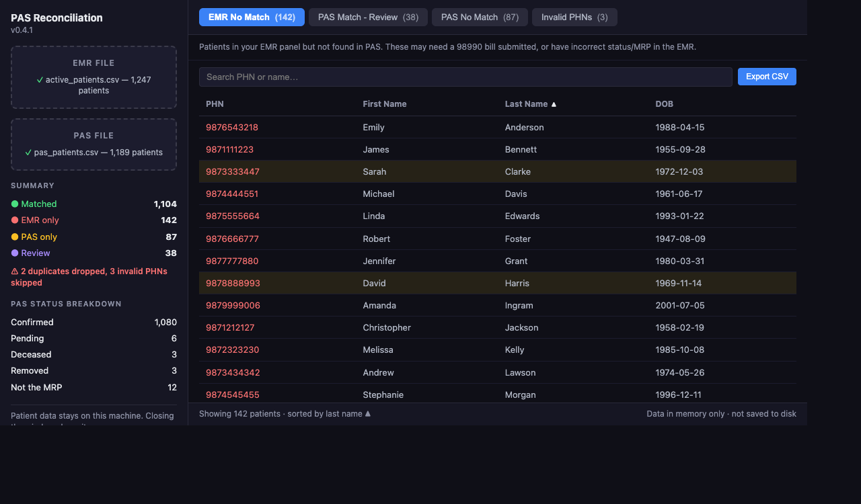Click the EMR FILE upload drop zone
861x504 pixels.
[x=93, y=77]
